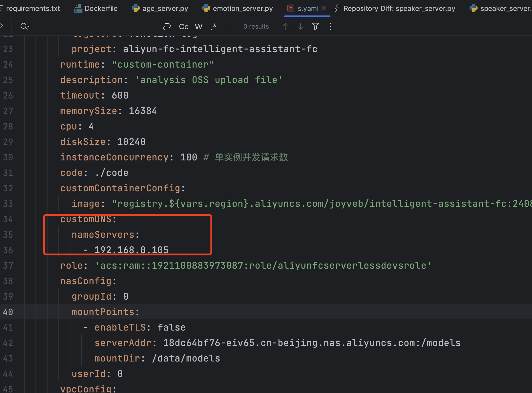
Task: Open more search options menu
Action: tap(330, 27)
